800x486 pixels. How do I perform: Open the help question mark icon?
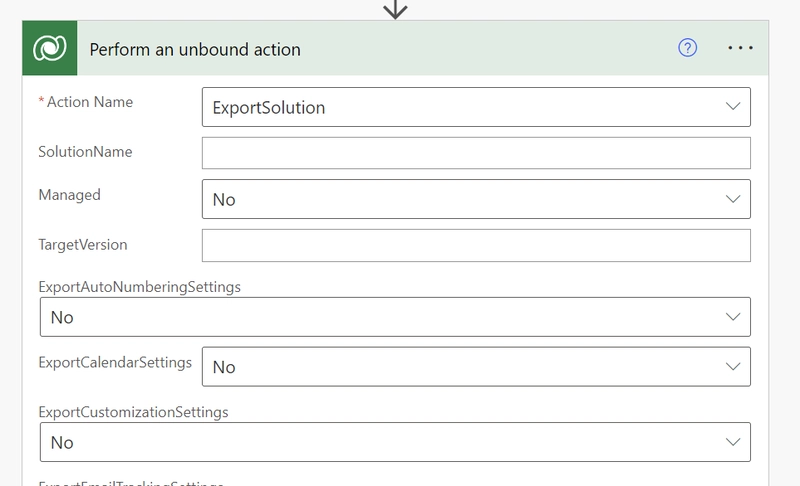pyautogui.click(x=687, y=48)
